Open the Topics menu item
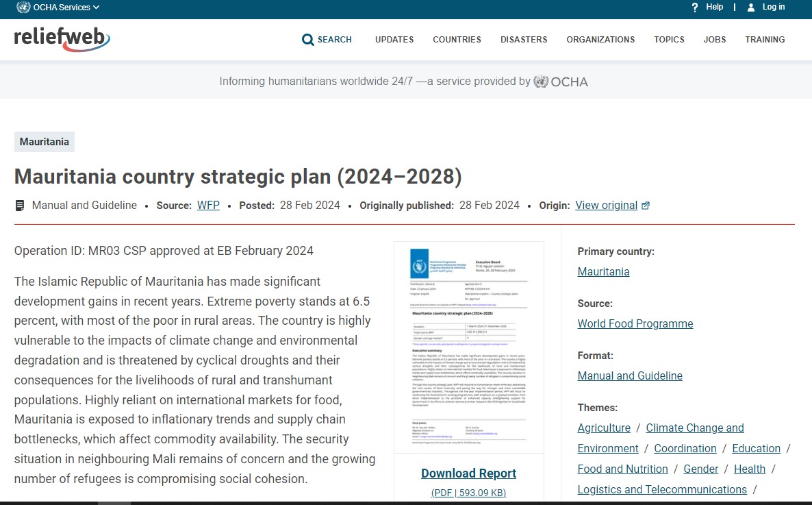 point(669,40)
